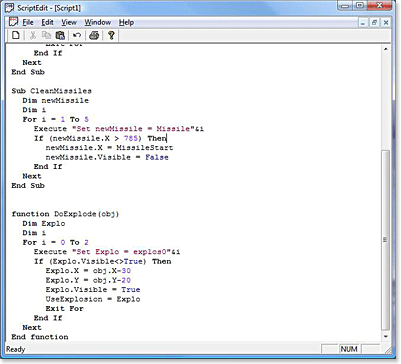
Task: Open the Window menu
Action: [x=97, y=22]
